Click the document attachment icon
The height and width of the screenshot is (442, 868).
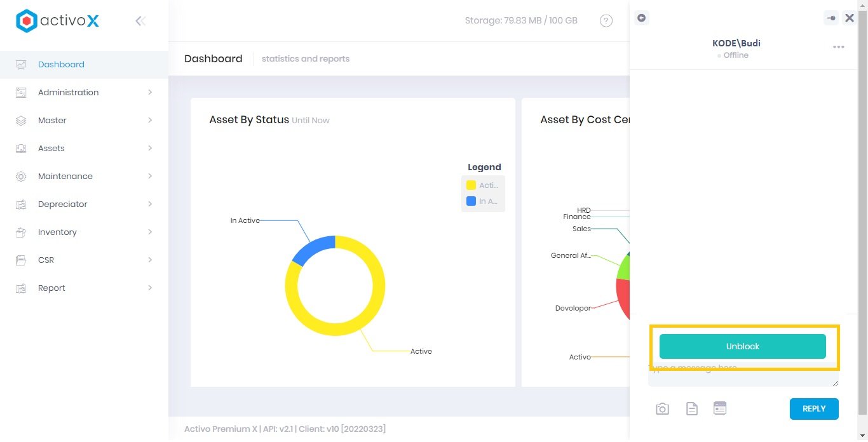pos(691,409)
